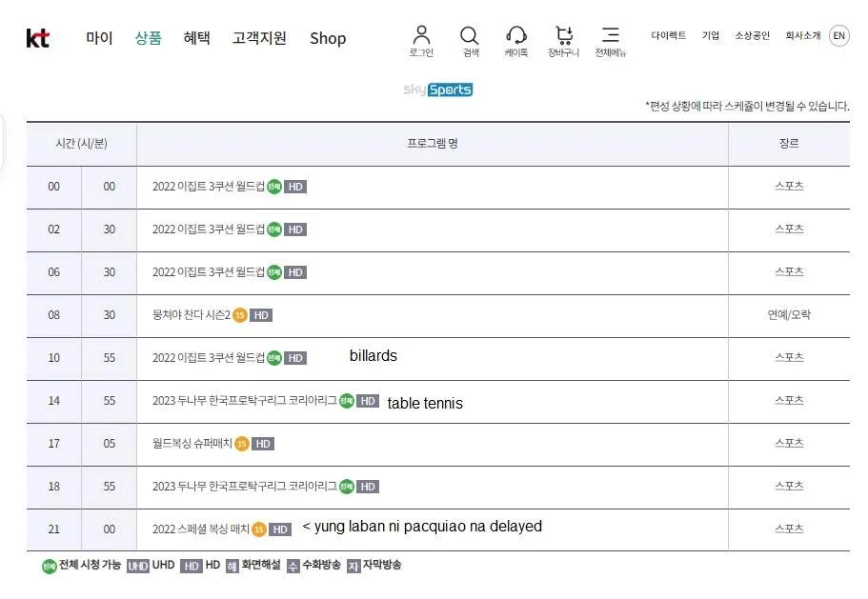
Task: Click the 자 자막방송 legend icon
Action: click(x=353, y=567)
